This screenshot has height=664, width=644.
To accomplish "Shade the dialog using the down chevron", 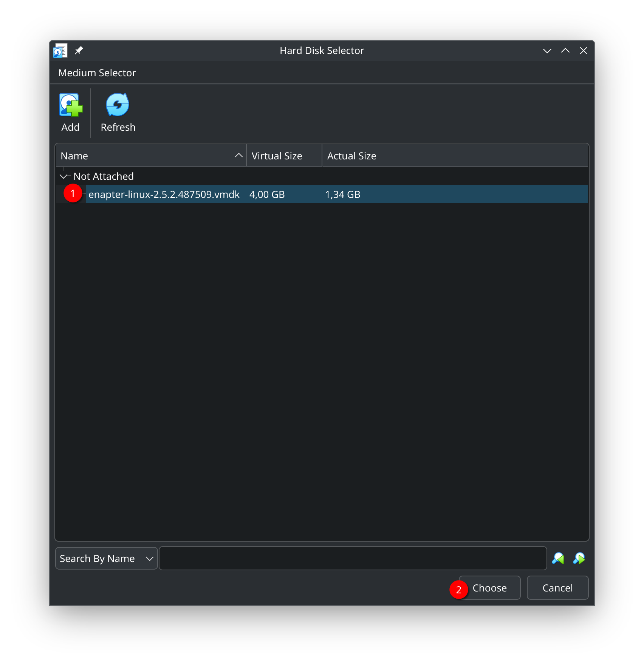I will (x=547, y=50).
